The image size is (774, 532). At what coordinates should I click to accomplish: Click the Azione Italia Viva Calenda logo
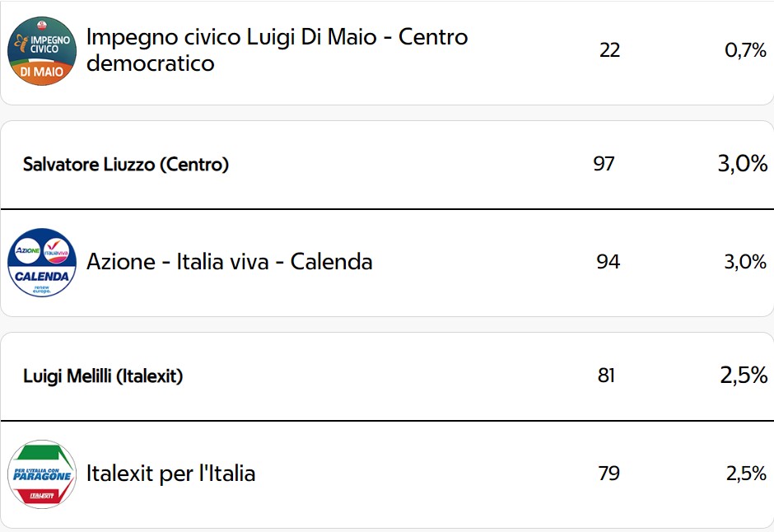pyautogui.click(x=42, y=262)
